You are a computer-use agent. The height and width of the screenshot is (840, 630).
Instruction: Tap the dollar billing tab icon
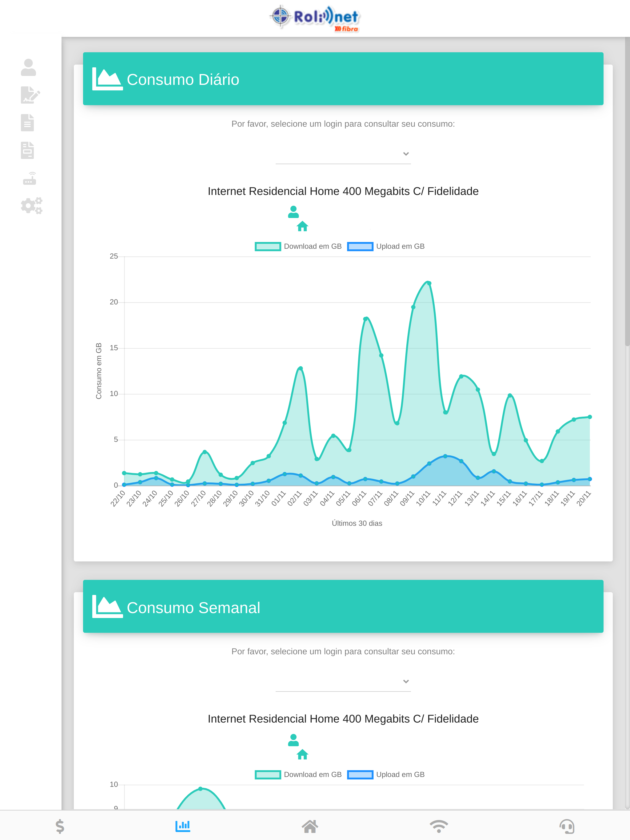coord(60,826)
